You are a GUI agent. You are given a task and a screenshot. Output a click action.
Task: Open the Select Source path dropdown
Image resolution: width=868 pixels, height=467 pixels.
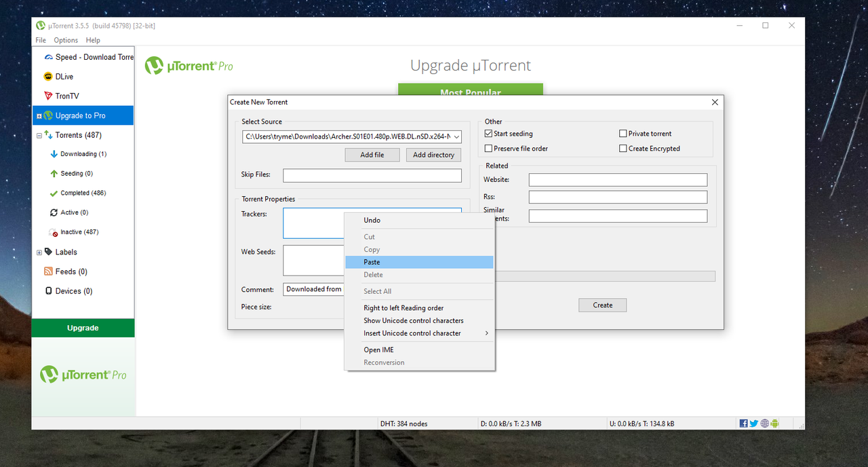point(456,136)
